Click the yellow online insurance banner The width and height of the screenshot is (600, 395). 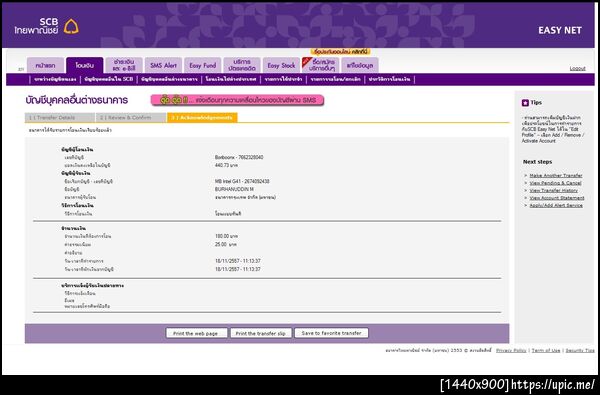click(340, 52)
